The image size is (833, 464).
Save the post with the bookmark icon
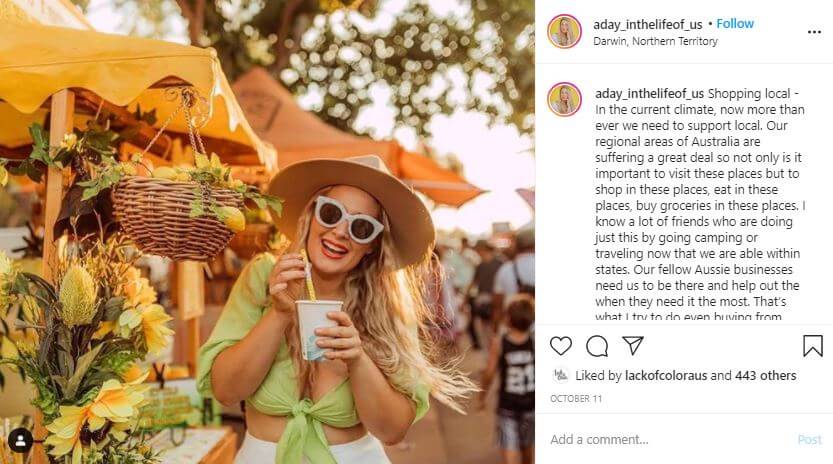pos(813,345)
